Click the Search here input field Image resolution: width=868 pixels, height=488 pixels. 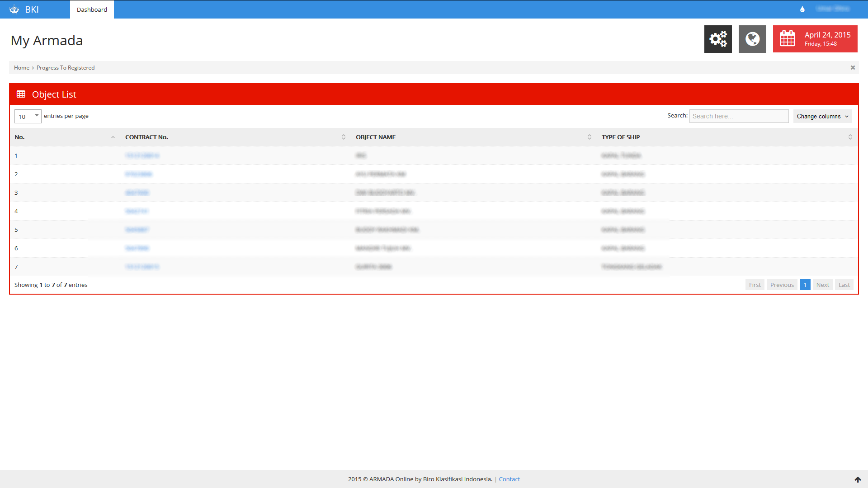(x=739, y=117)
